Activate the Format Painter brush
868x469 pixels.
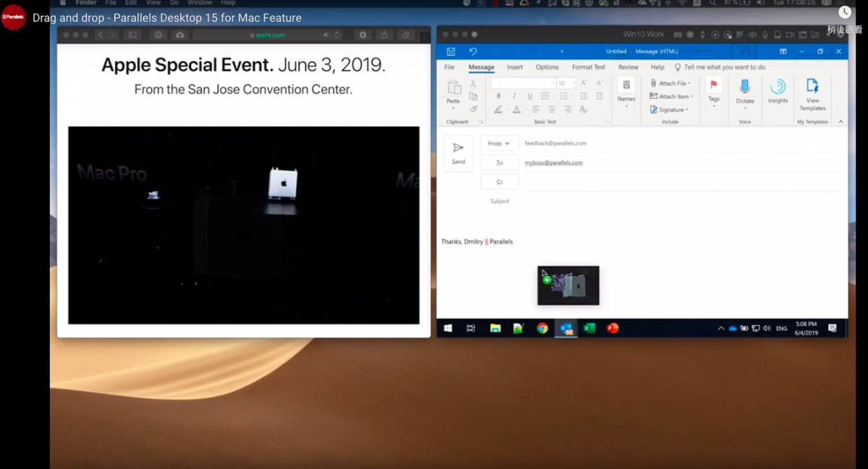[473, 109]
